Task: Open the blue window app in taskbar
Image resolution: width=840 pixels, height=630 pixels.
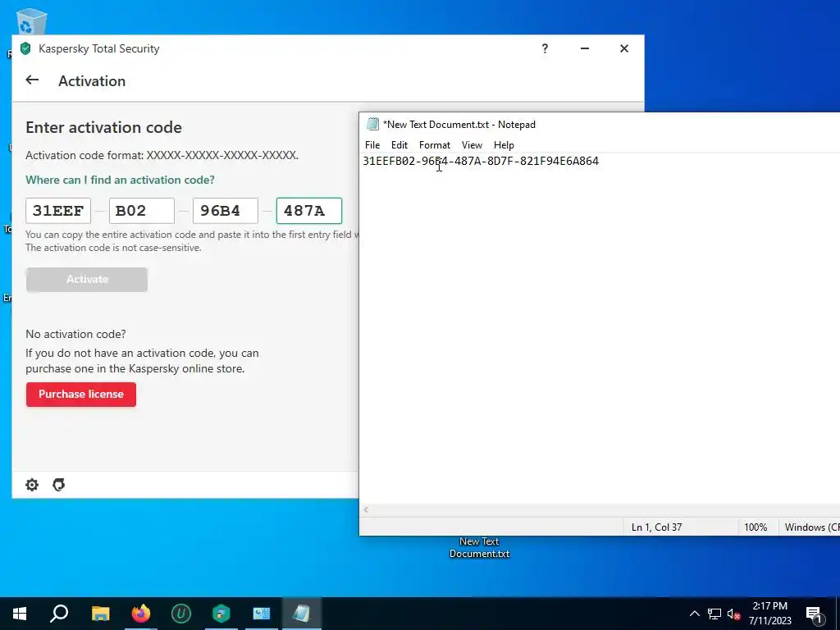Action: click(x=262, y=614)
